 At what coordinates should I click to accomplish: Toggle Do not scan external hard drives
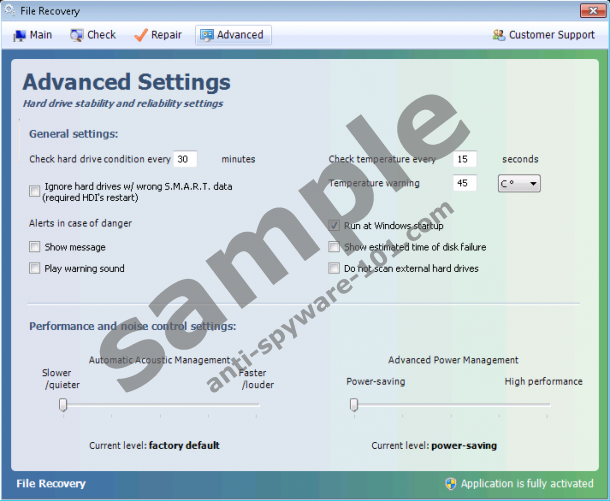pos(334,268)
